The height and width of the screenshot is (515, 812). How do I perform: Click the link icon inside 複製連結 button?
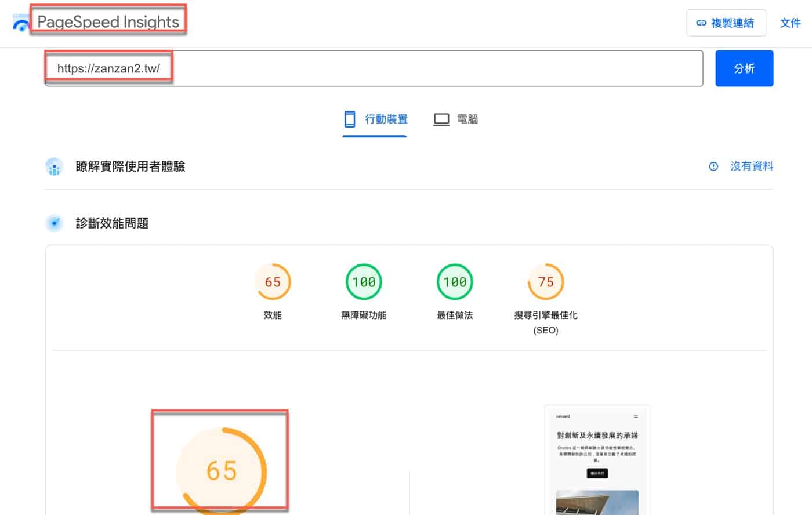[x=701, y=23]
